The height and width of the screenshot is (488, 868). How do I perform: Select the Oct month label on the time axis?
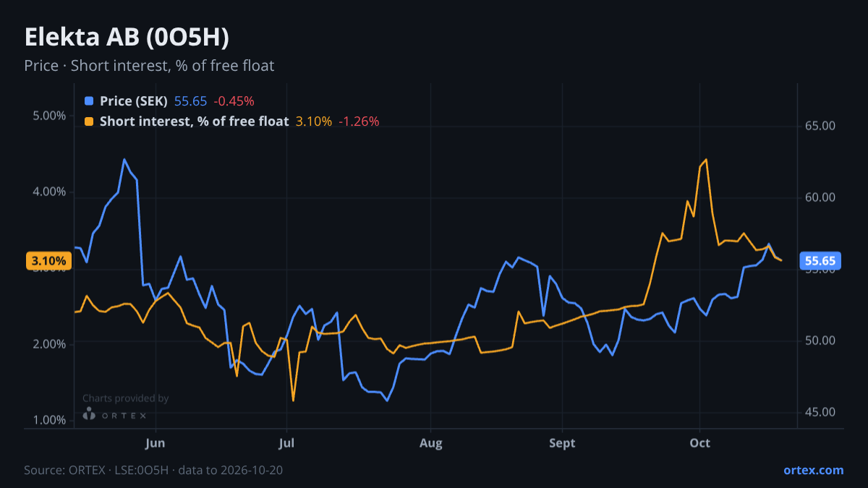click(x=699, y=443)
